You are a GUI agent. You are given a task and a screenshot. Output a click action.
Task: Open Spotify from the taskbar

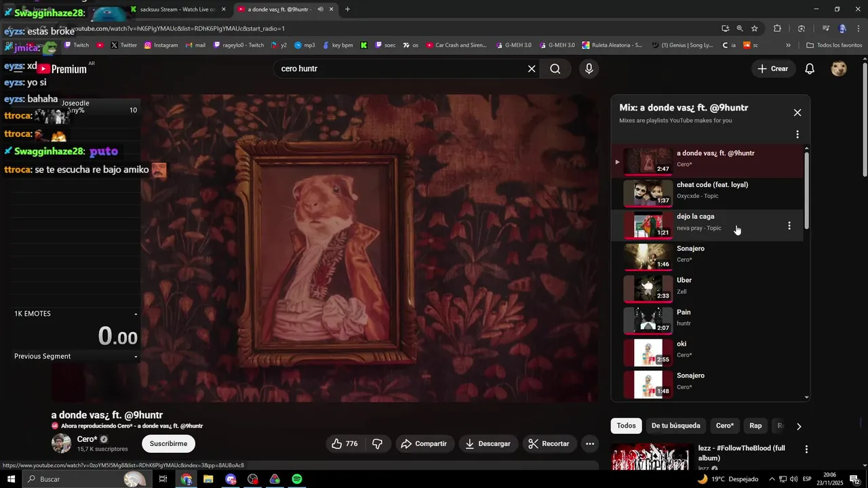(x=296, y=479)
